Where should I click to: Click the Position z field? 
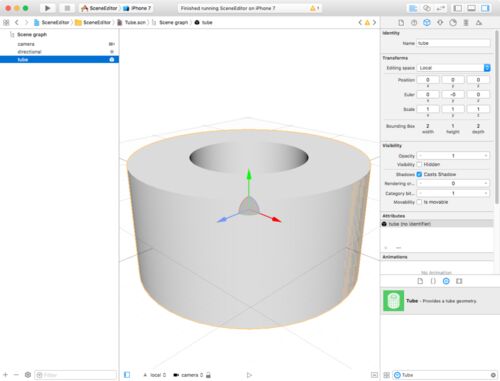coord(478,80)
